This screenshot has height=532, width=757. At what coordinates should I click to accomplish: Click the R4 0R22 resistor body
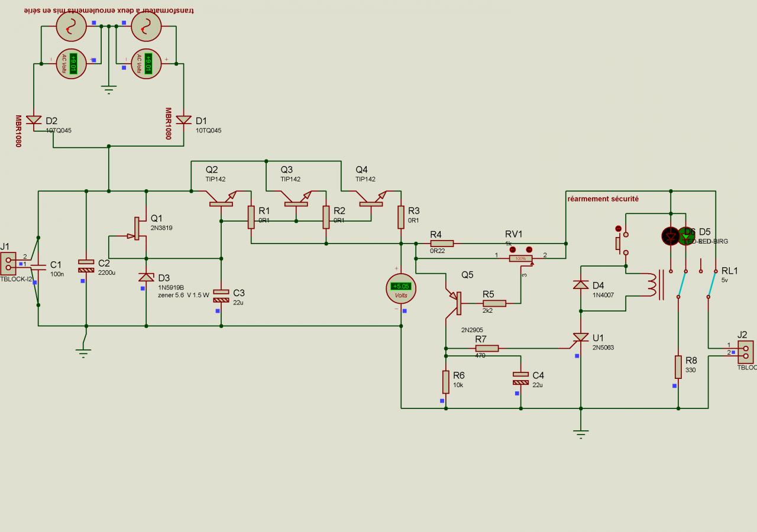coord(442,243)
